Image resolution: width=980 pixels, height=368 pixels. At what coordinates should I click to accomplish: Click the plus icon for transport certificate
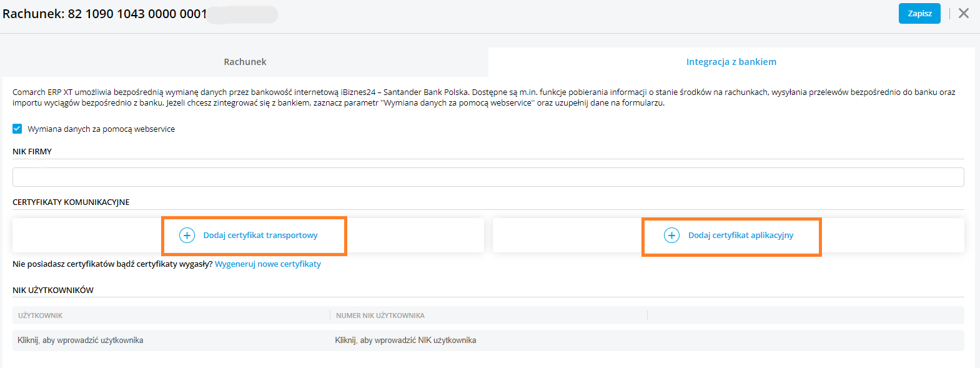[x=187, y=236]
